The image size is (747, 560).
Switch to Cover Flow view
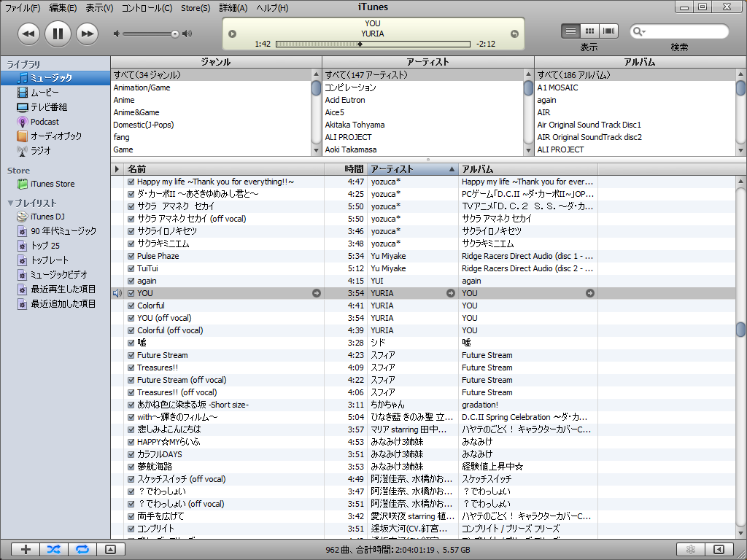609,31
